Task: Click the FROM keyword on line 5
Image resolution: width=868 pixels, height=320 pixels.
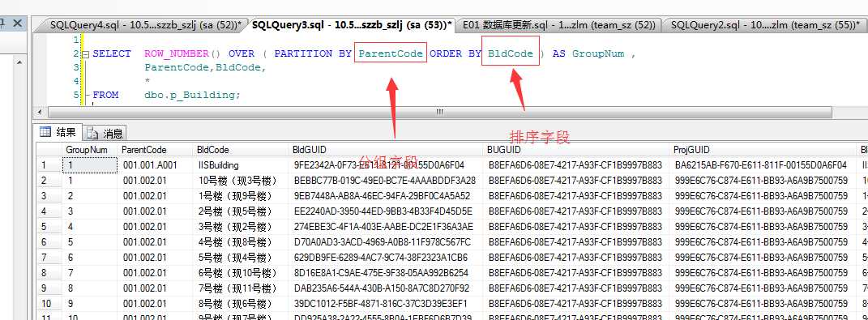Action: (x=105, y=96)
